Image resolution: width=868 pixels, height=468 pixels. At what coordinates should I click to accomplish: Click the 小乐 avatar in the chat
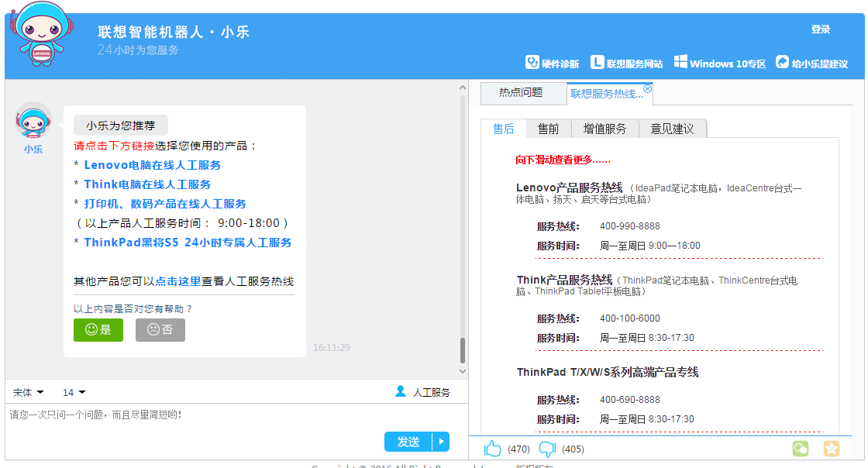[x=33, y=121]
